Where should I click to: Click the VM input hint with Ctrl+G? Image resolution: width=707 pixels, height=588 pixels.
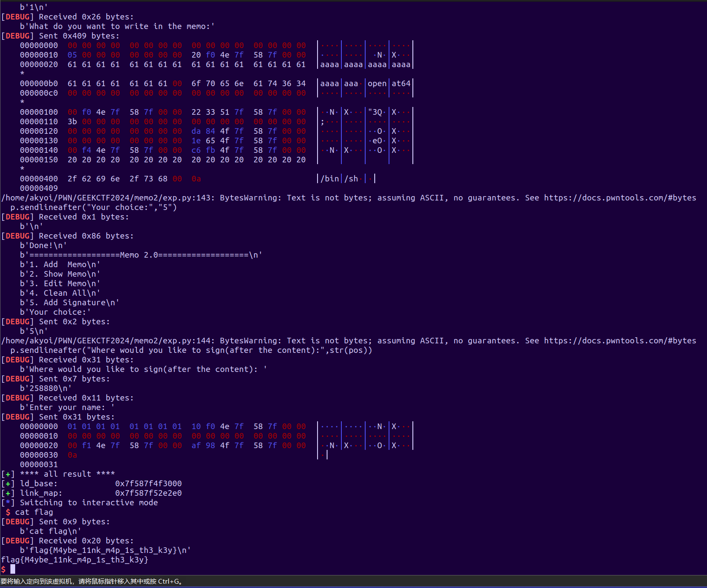[92, 581]
